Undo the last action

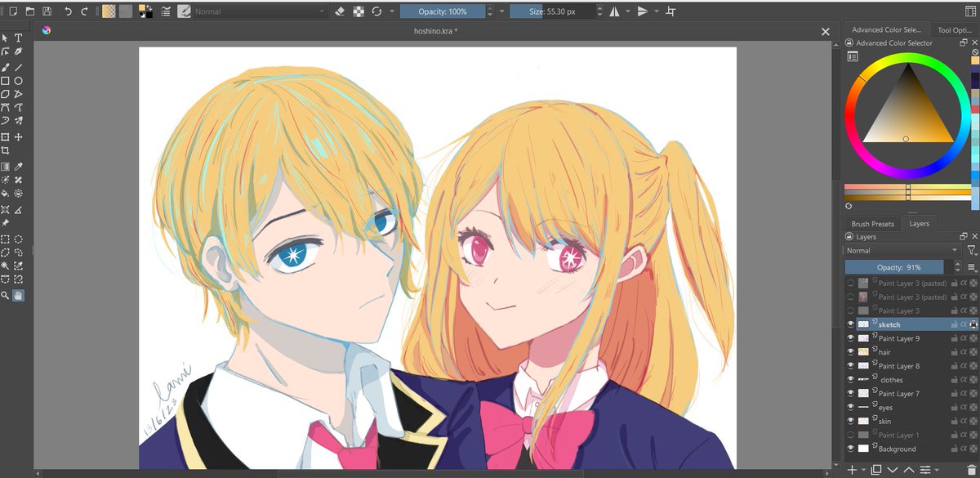point(68,11)
